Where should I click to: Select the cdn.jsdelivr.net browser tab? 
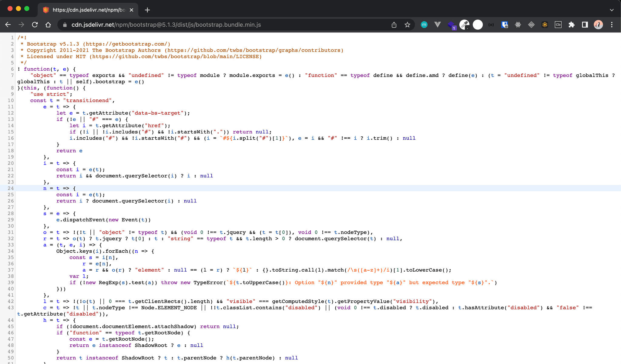88,10
